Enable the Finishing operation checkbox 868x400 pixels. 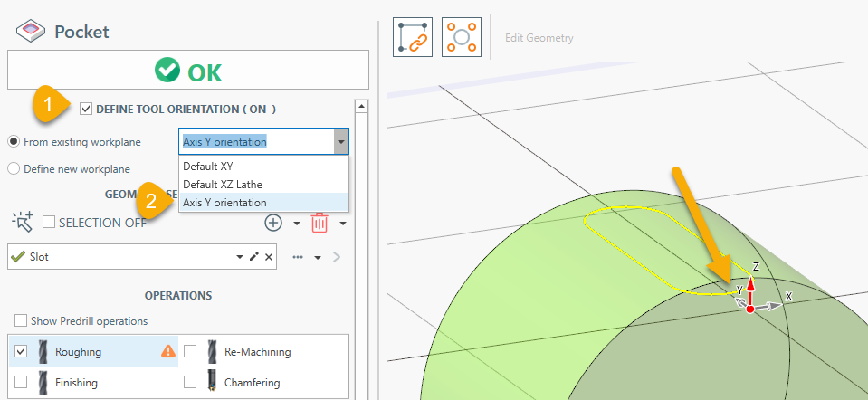(21, 382)
